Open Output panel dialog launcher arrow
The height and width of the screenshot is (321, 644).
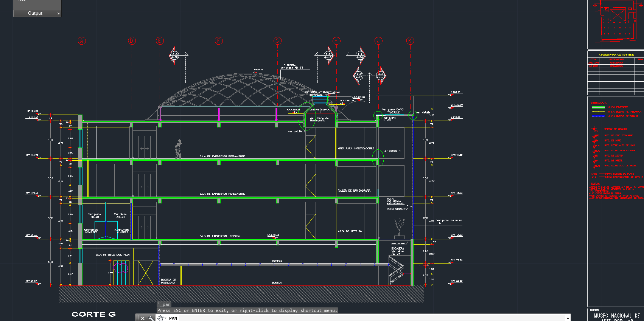pos(58,14)
